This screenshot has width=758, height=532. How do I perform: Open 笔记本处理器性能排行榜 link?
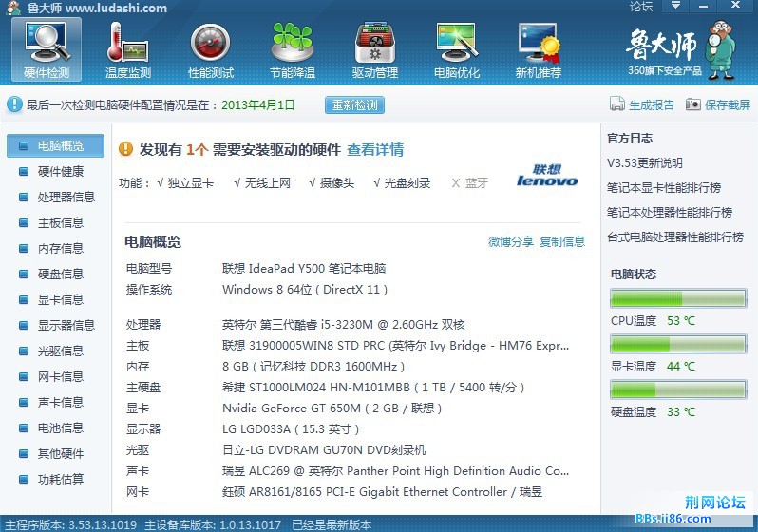(670, 212)
